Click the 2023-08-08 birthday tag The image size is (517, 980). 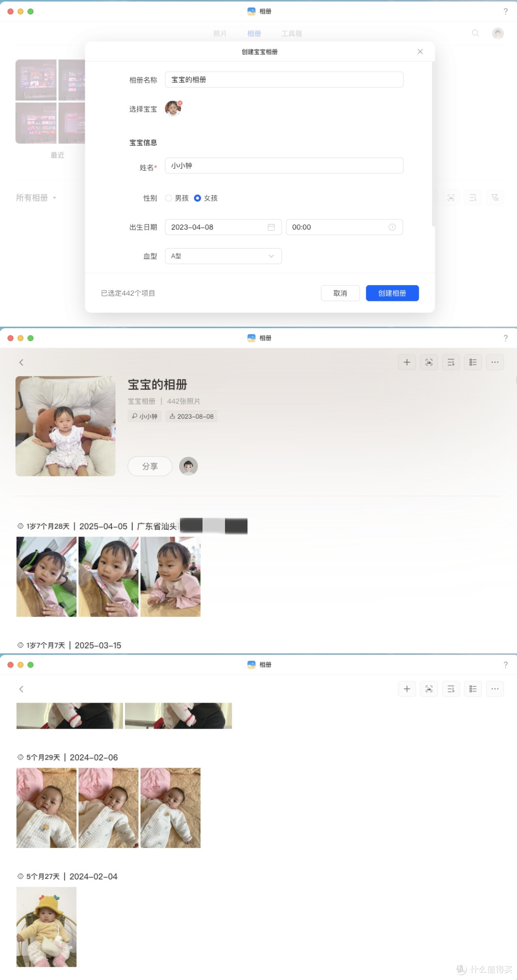[x=191, y=417]
